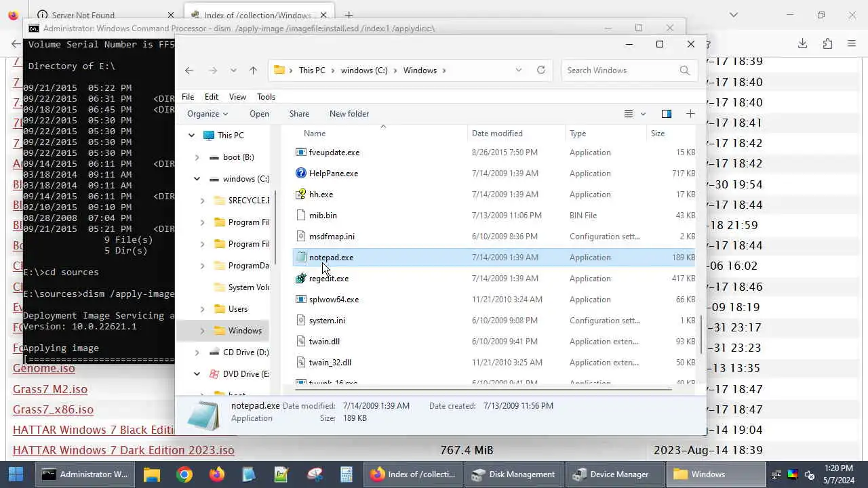Screen dimensions: 868x488
Task: Sort by Date modified column
Action: tap(497, 134)
